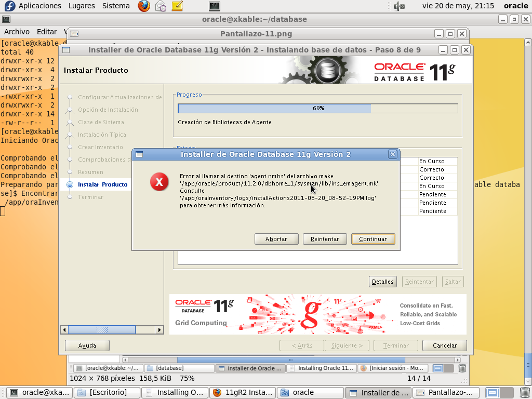Select Clase de Sistema step
The width and height of the screenshot is (532, 399).
pyautogui.click(x=101, y=122)
